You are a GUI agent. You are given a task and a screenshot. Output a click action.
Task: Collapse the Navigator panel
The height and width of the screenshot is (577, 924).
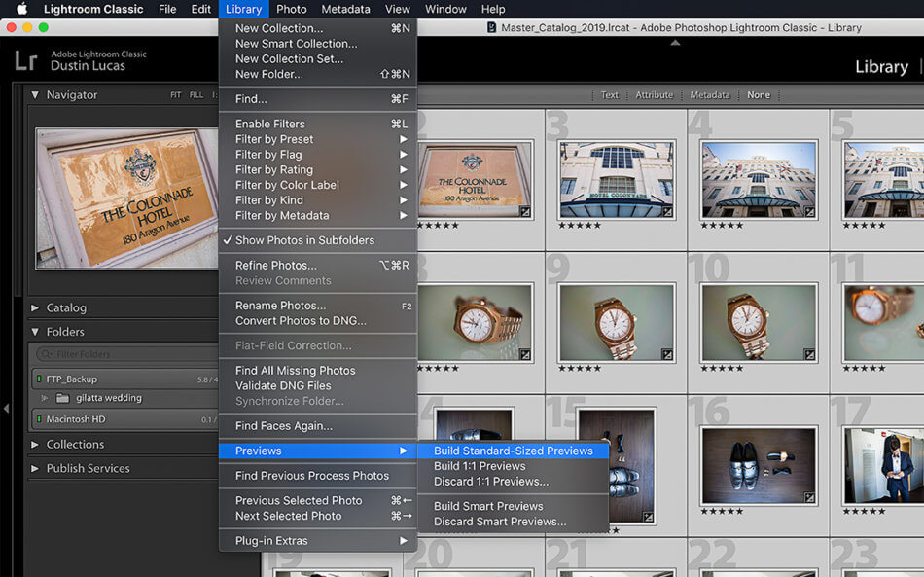[35, 94]
